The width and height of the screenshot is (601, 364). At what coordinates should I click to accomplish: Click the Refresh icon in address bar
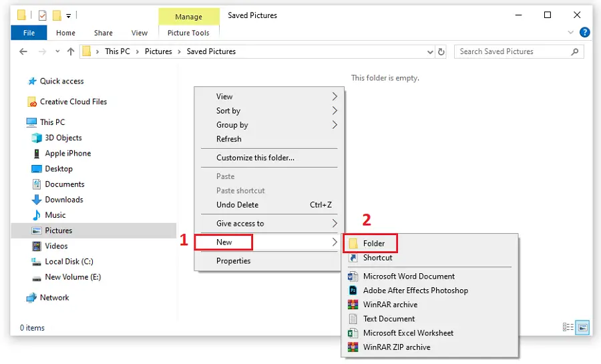(x=441, y=51)
